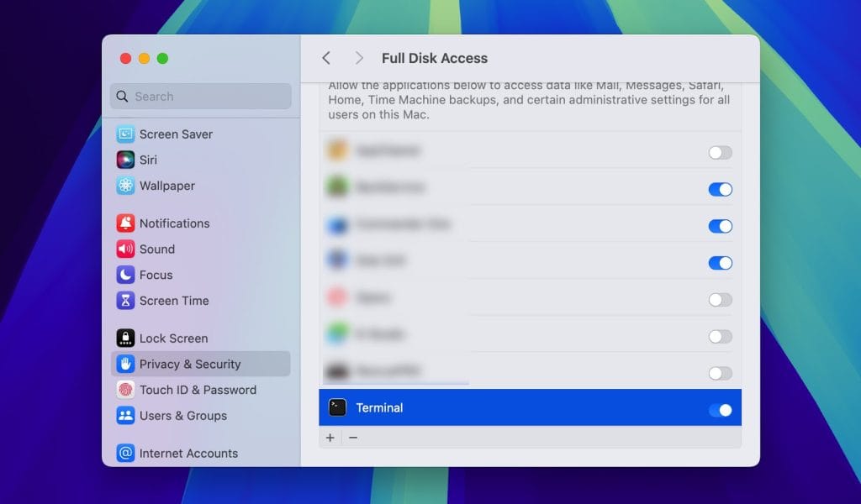
Task: Add an app with plus button
Action: click(330, 438)
